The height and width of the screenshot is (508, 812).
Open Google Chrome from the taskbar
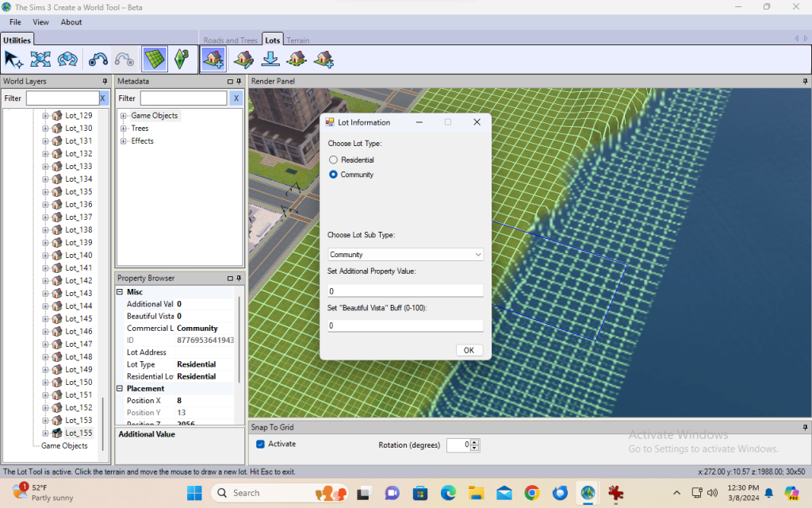pos(532,493)
